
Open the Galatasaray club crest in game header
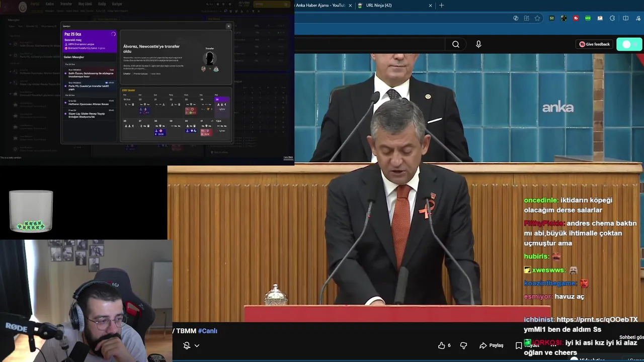coord(23,7)
